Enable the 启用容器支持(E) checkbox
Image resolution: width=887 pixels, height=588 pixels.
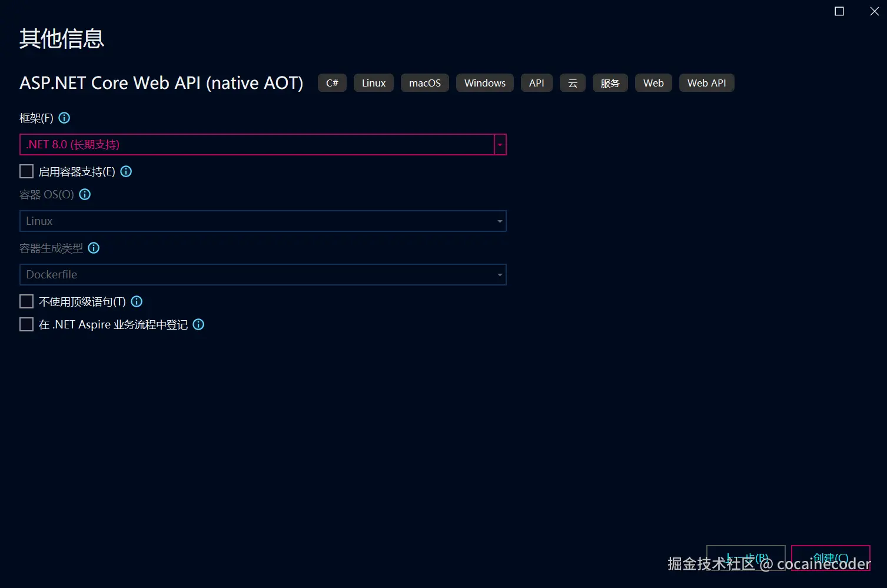(x=26, y=171)
